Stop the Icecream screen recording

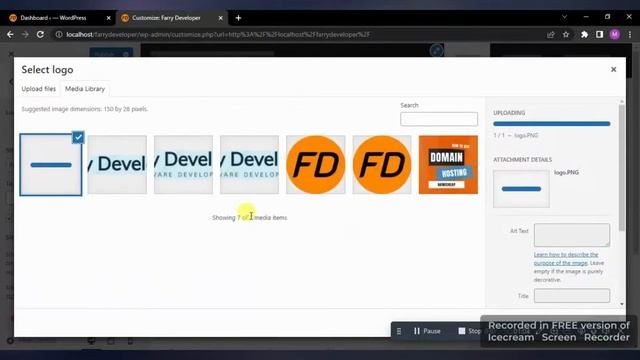[x=469, y=331]
